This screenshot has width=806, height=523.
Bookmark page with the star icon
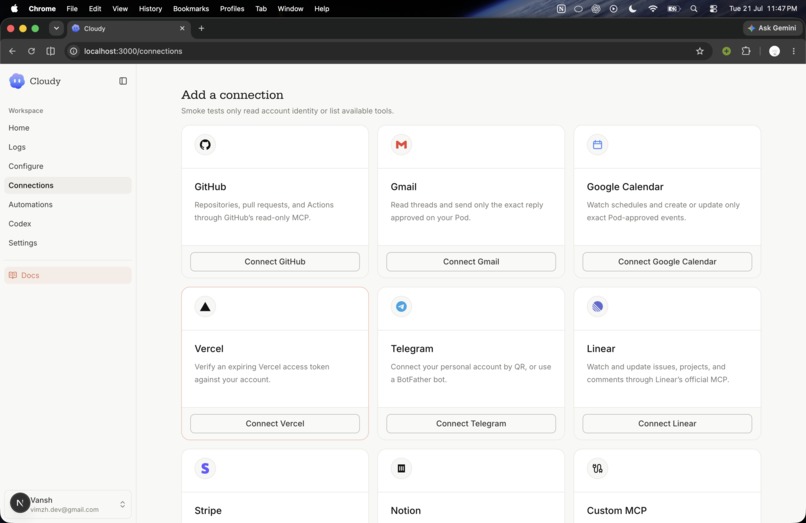click(700, 51)
